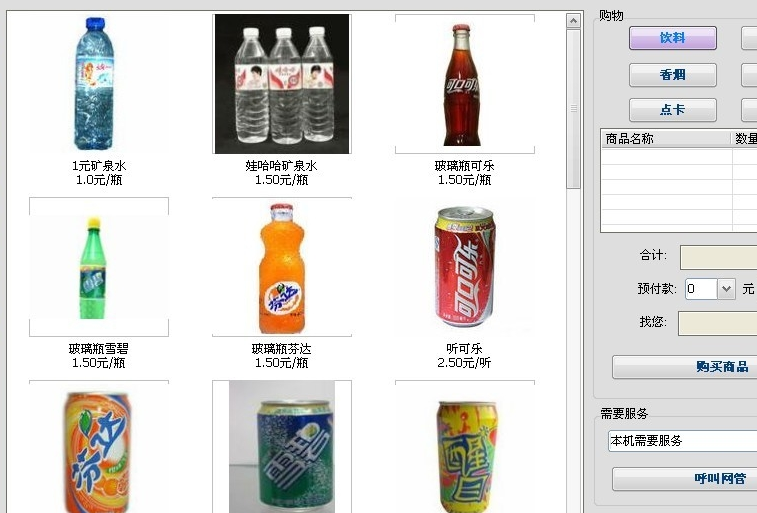Click the 找您 change field
Screen dimensions: 757x513
(x=717, y=323)
